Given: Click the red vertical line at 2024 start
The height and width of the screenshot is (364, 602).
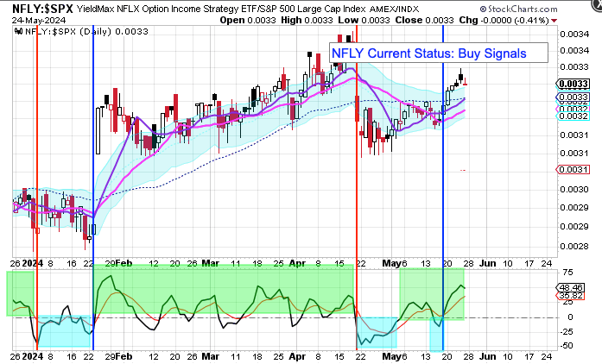Looking at the screenshot, I should tap(36, 173).
